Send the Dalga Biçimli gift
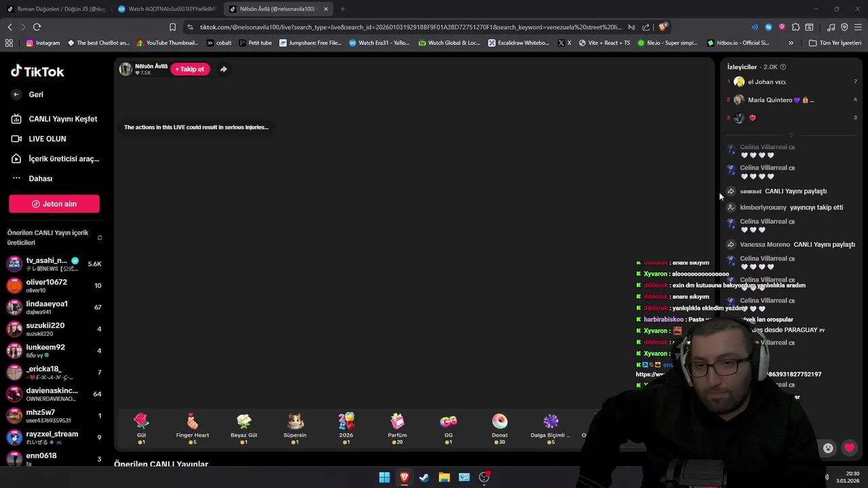This screenshot has height=488, width=868. click(551, 428)
